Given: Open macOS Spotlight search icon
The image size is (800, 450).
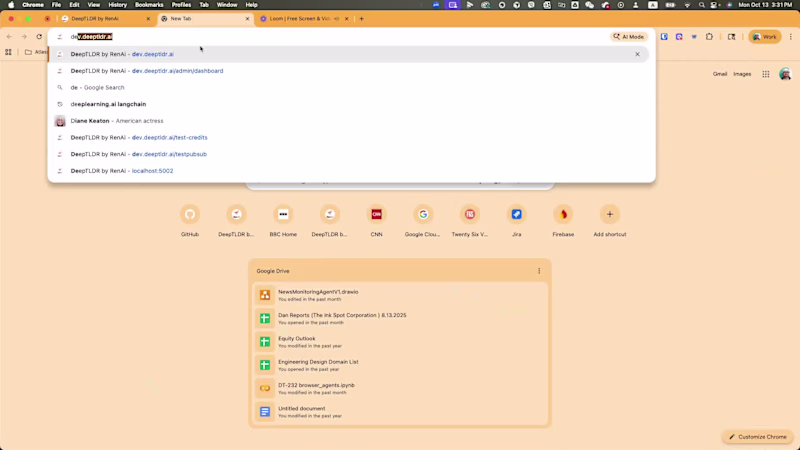Looking at the screenshot, I should tap(702, 5).
